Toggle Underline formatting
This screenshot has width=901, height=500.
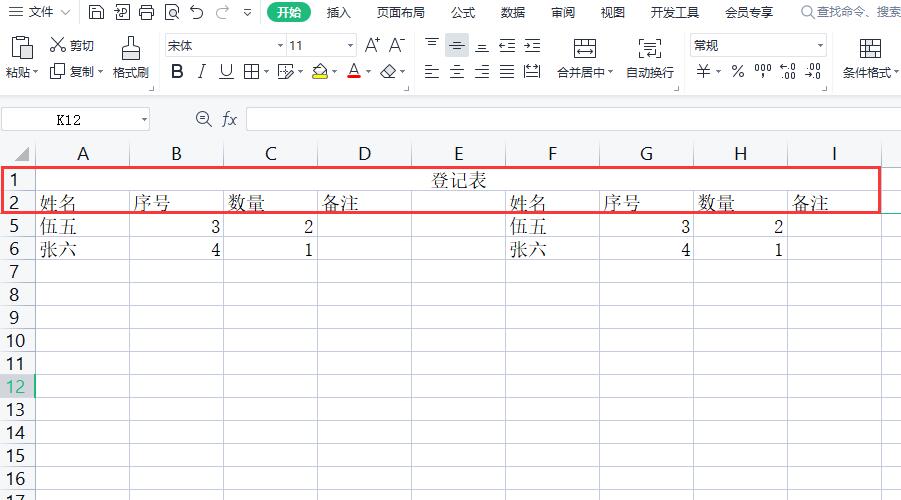pyautogui.click(x=226, y=72)
